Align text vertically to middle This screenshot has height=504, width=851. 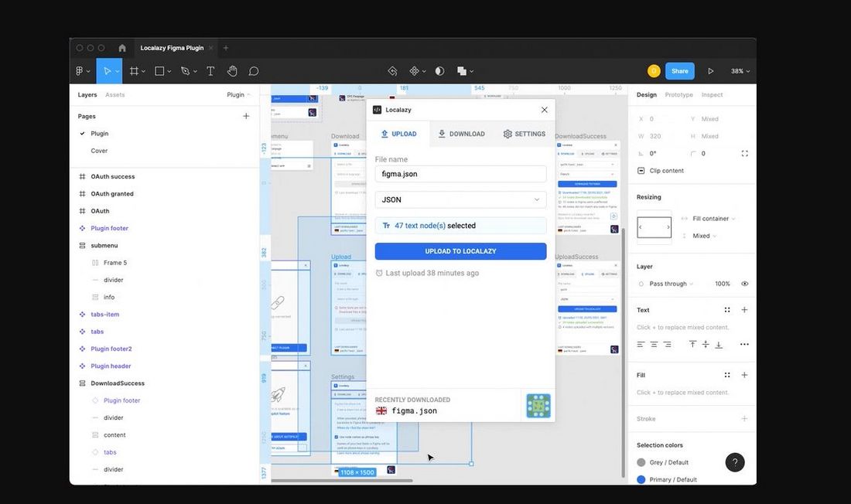pos(706,345)
